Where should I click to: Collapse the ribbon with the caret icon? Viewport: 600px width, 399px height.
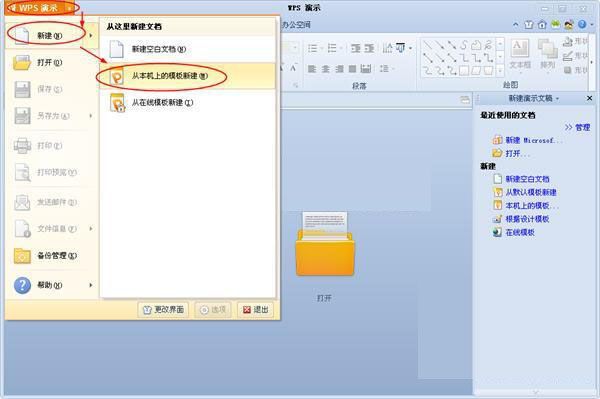pyautogui.click(x=515, y=25)
